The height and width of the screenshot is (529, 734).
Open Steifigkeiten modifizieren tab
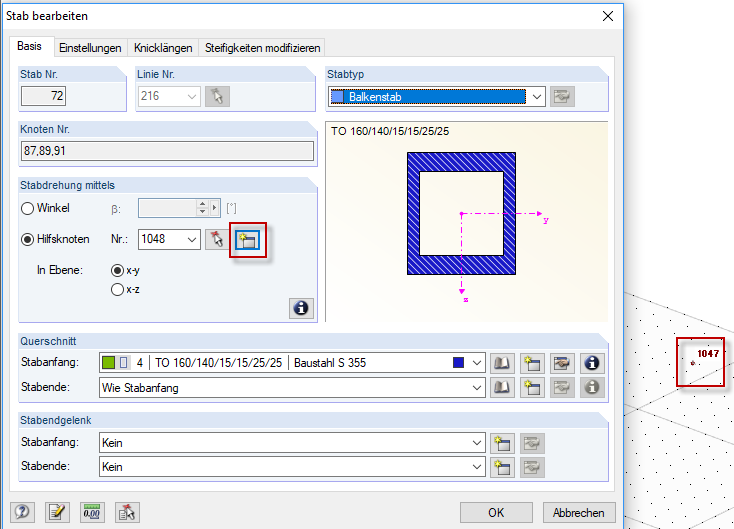(262, 48)
